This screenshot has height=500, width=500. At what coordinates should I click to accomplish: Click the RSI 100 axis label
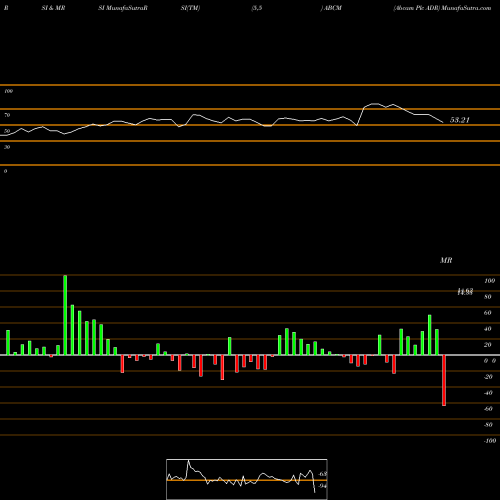click(8, 91)
